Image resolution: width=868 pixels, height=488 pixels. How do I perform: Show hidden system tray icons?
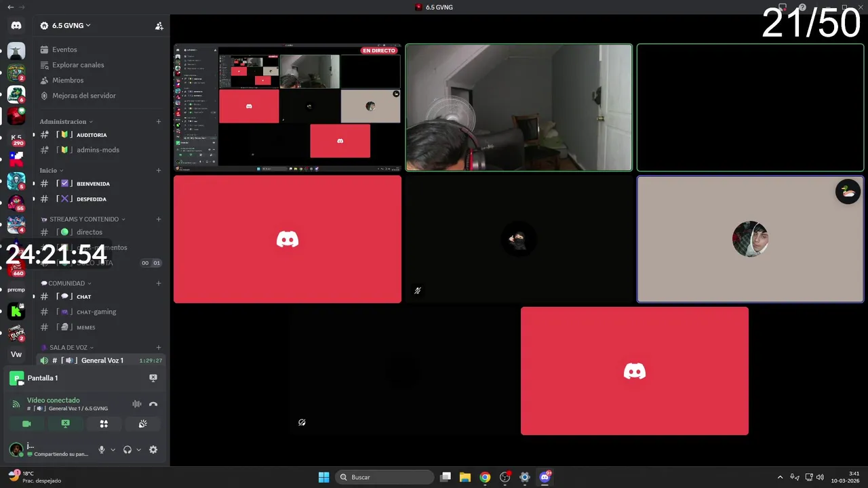pyautogui.click(x=780, y=477)
